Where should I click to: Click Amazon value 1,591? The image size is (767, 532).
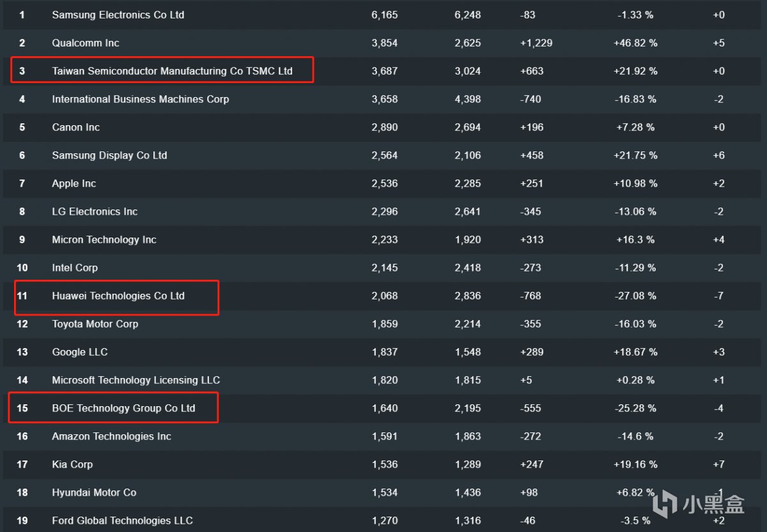pyautogui.click(x=384, y=436)
